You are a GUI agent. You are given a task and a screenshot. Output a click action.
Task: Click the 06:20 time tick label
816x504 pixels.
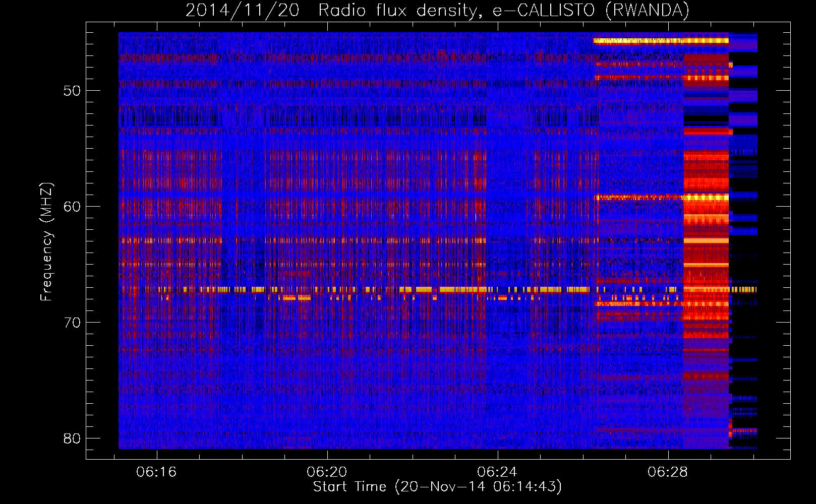327,472
